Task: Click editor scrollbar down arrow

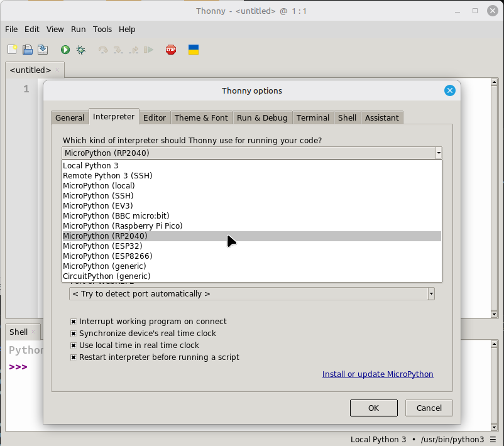Action: [x=495, y=314]
